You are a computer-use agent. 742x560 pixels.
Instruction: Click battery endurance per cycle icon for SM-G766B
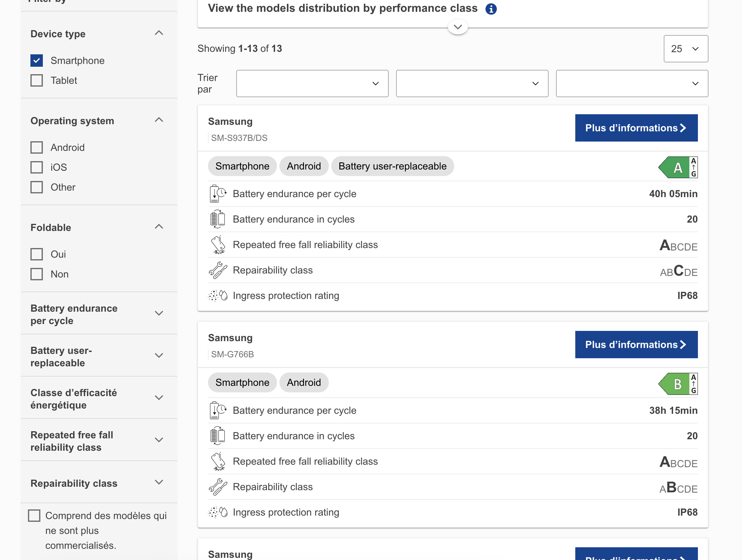point(218,410)
